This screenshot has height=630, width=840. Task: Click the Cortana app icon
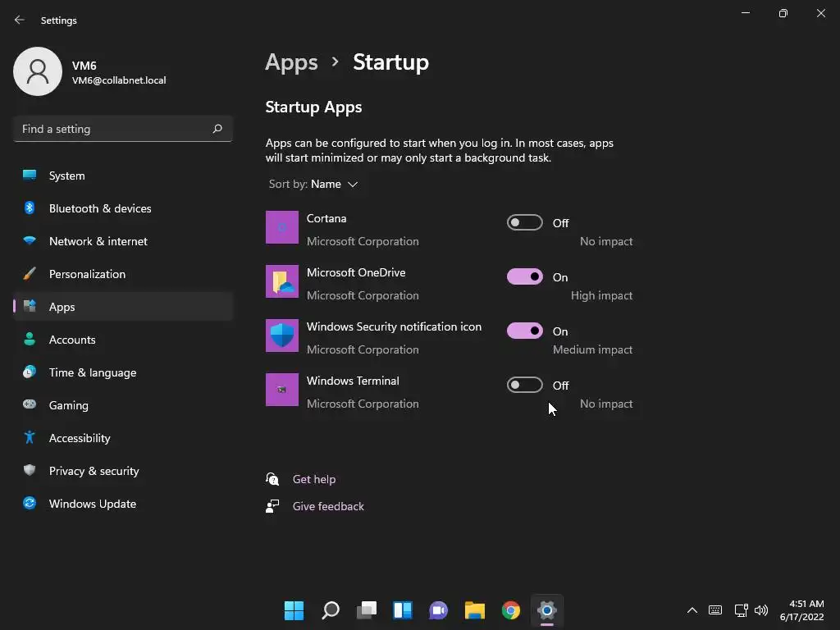point(282,227)
